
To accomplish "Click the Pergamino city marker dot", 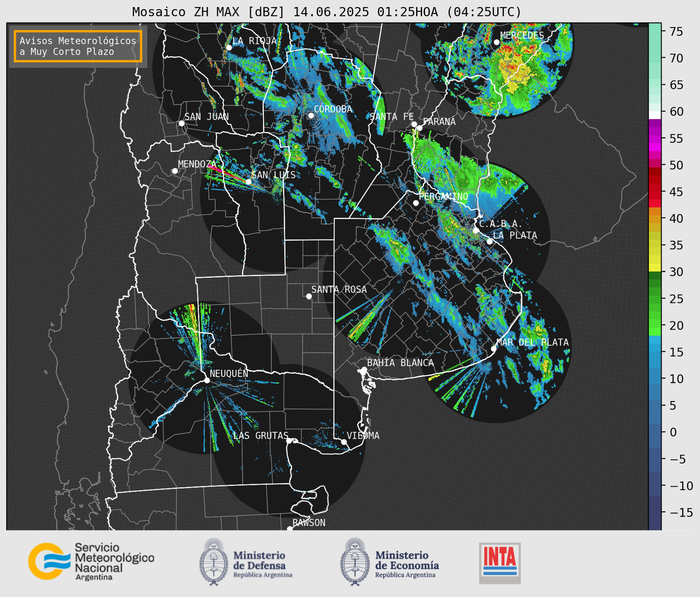I will [x=416, y=203].
